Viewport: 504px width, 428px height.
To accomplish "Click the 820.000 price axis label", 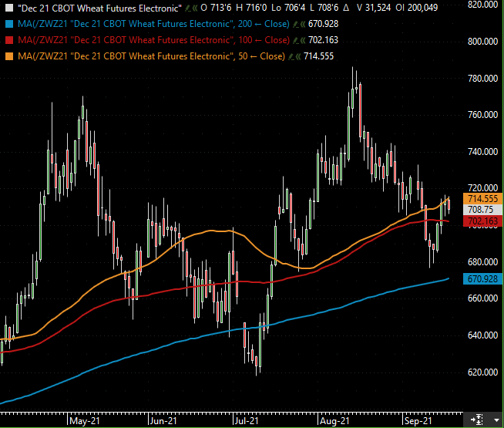I will click(x=482, y=5).
